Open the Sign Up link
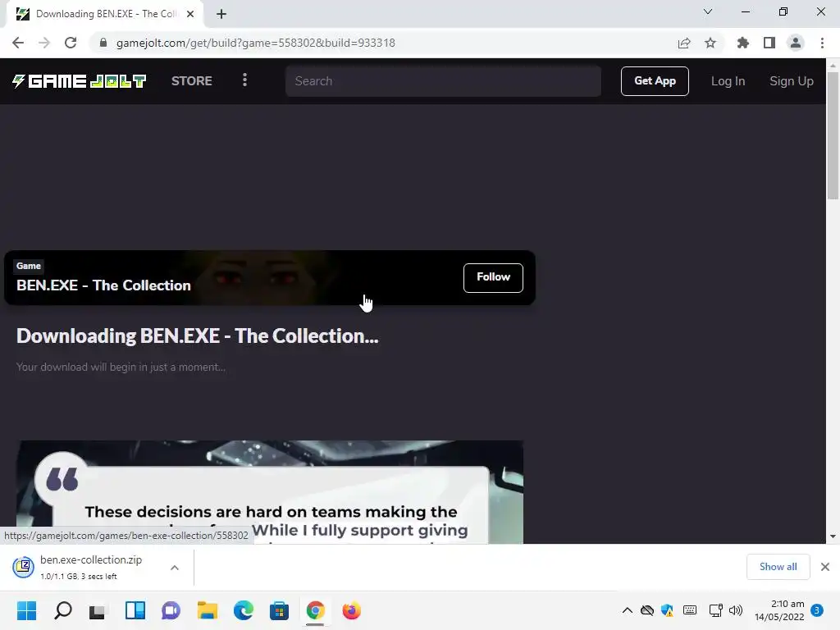Viewport: 840px width, 630px height. click(x=792, y=81)
